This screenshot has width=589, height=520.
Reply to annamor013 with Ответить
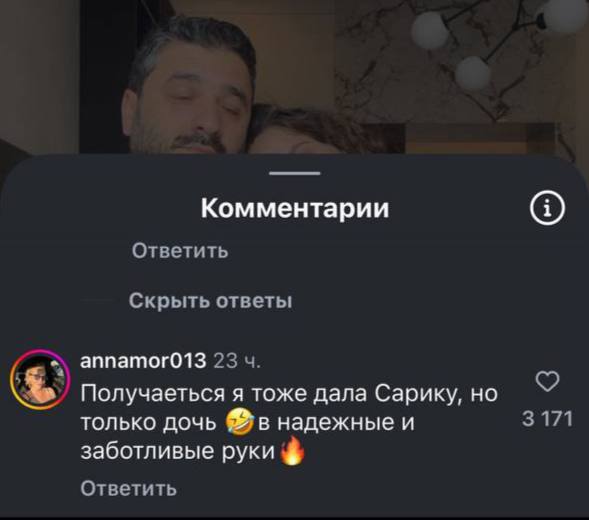click(x=128, y=489)
